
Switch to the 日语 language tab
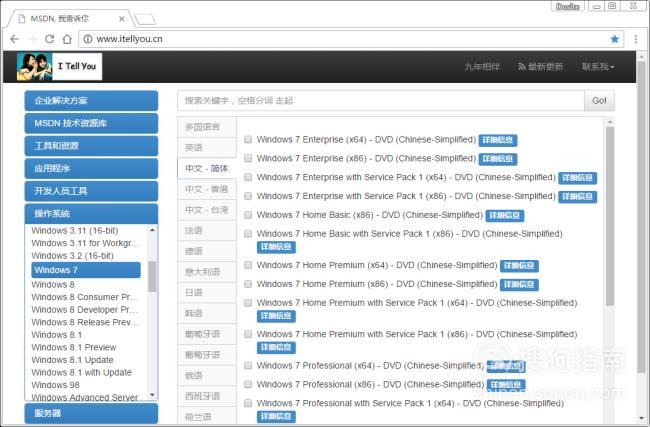pos(207,293)
